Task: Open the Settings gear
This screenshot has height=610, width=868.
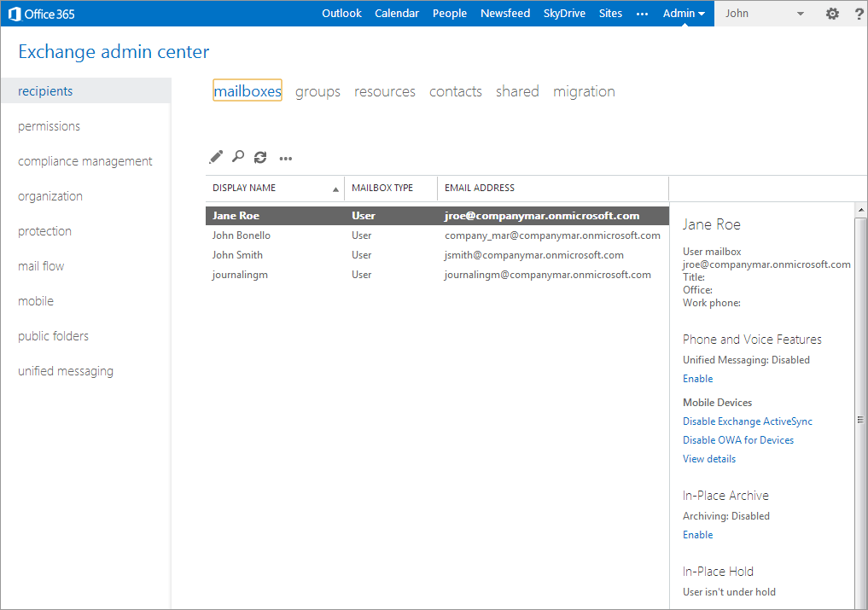Action: point(832,14)
